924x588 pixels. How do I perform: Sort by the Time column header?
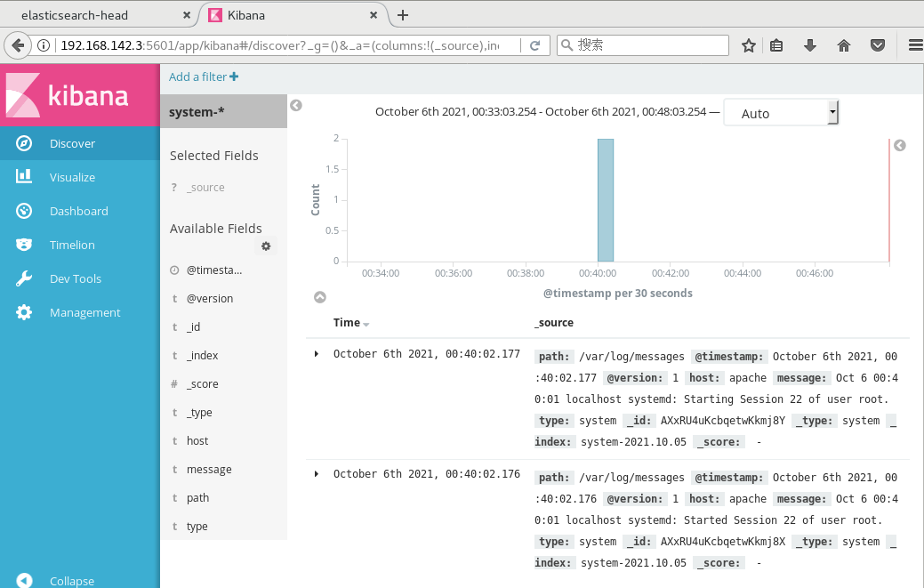[351, 322]
